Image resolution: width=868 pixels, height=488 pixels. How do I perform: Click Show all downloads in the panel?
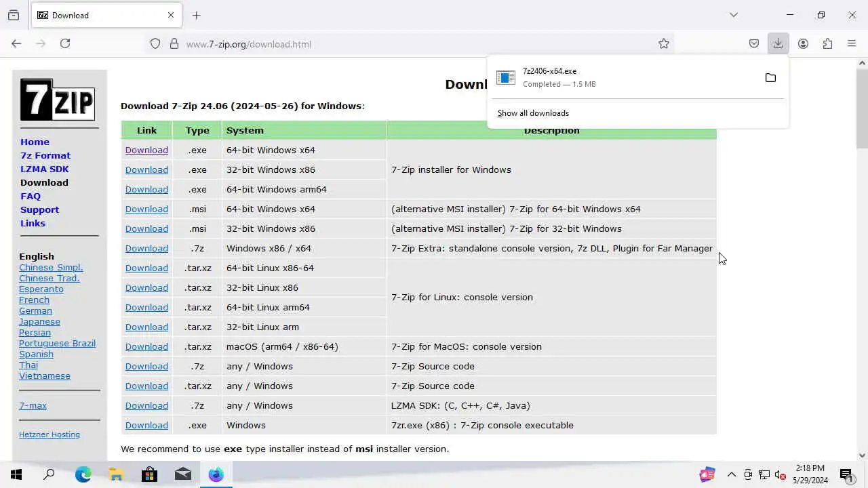tap(533, 113)
